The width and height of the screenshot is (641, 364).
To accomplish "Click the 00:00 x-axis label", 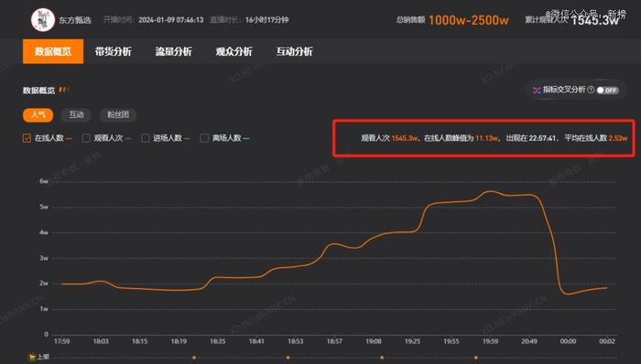I will point(568,341).
